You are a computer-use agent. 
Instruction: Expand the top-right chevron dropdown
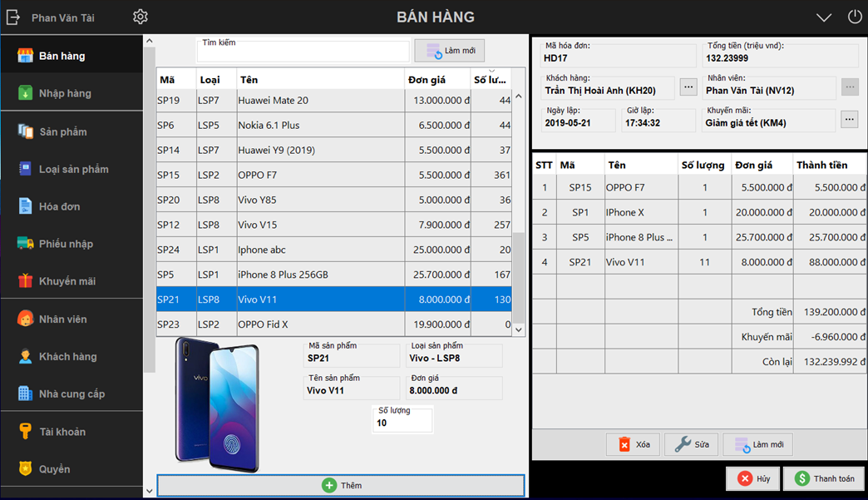click(824, 17)
